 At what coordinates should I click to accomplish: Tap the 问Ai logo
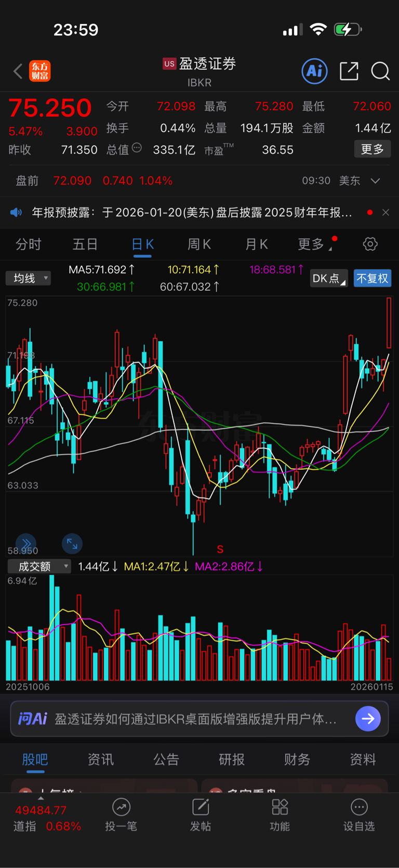click(x=33, y=719)
